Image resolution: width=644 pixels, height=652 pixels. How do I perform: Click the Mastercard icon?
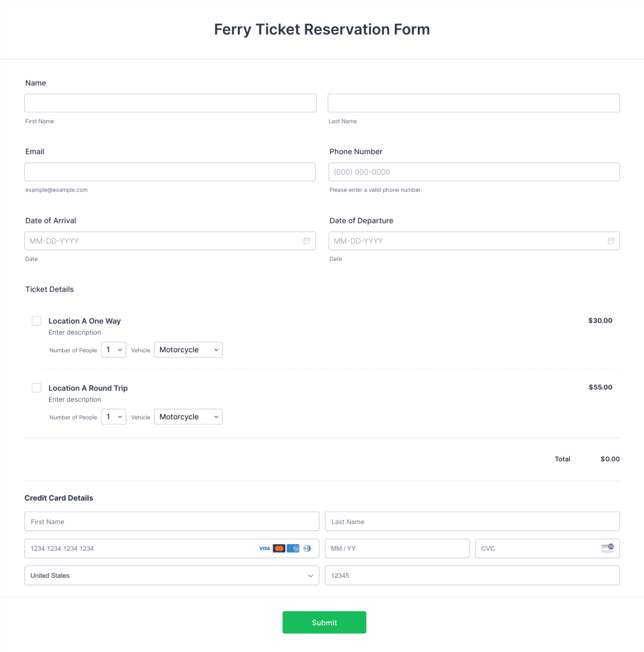[279, 548]
